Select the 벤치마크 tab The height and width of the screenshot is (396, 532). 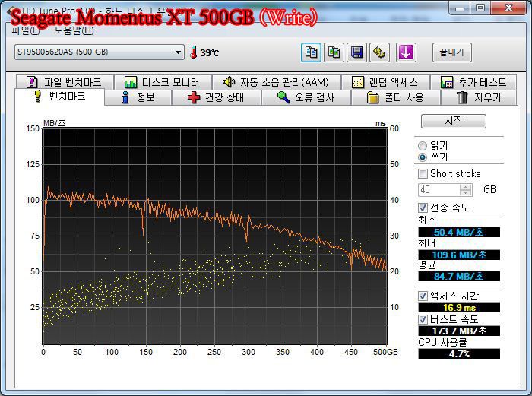(x=59, y=97)
